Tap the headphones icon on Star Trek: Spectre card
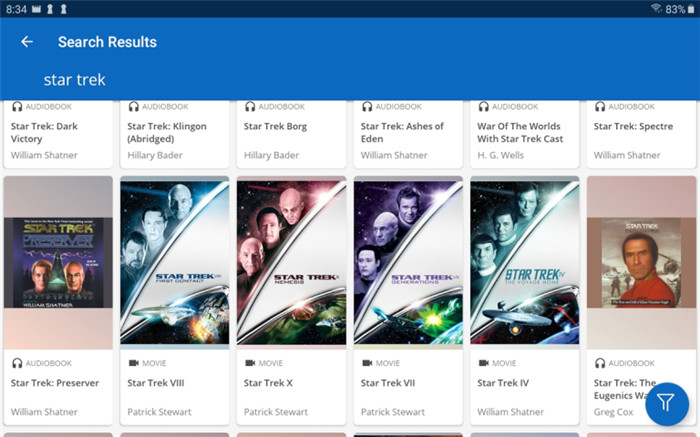700x437 pixels. [x=600, y=107]
